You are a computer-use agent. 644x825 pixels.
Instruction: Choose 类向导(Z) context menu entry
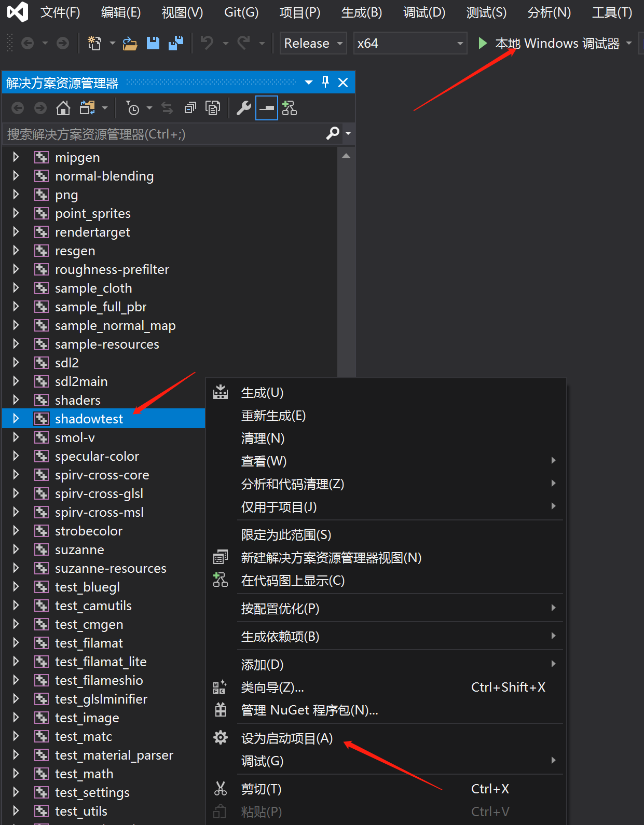[x=386, y=687]
